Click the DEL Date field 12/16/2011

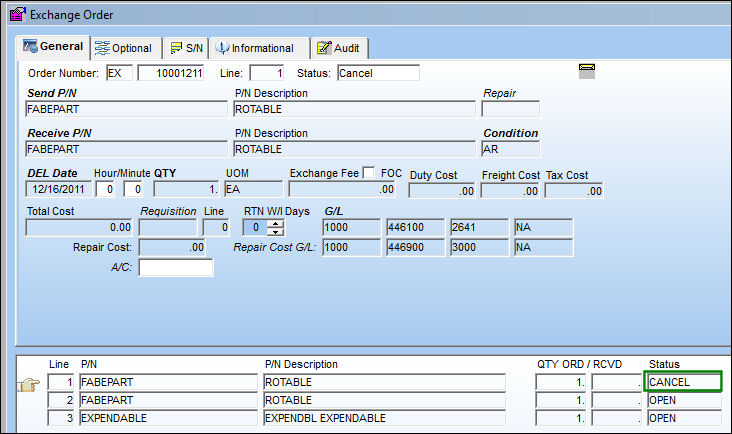pyautogui.click(x=58, y=189)
